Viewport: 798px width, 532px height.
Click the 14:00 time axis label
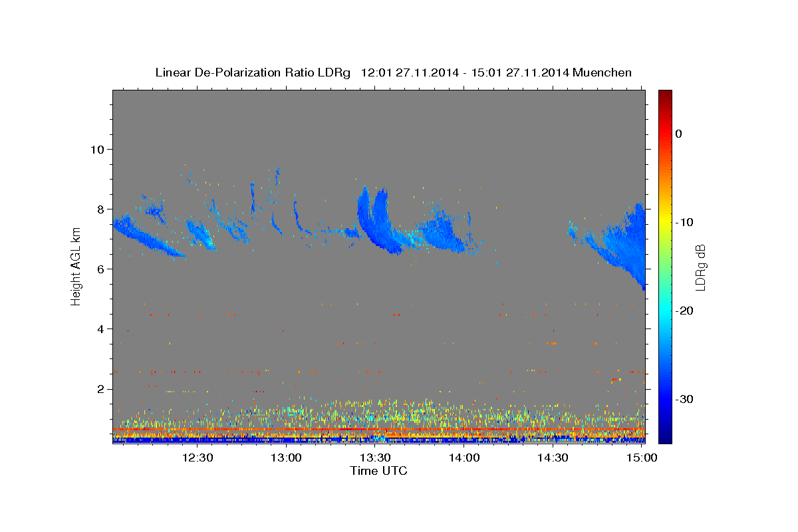point(464,458)
